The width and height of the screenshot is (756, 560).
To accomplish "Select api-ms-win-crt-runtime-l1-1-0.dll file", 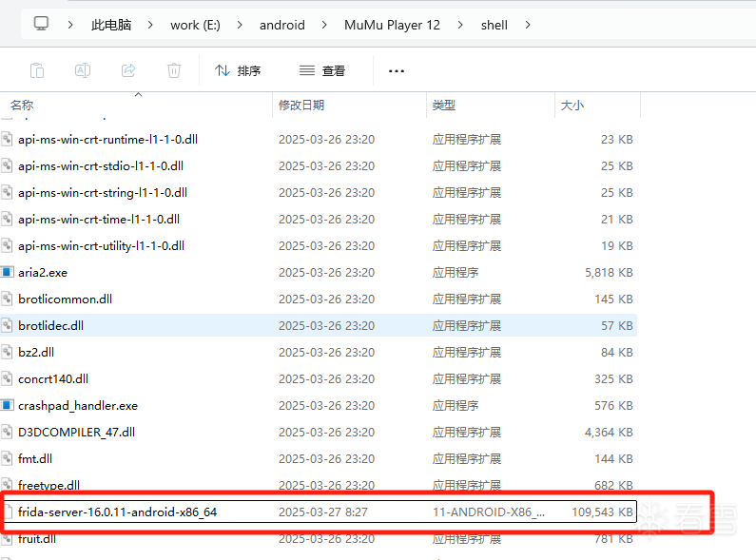I will click(x=108, y=139).
